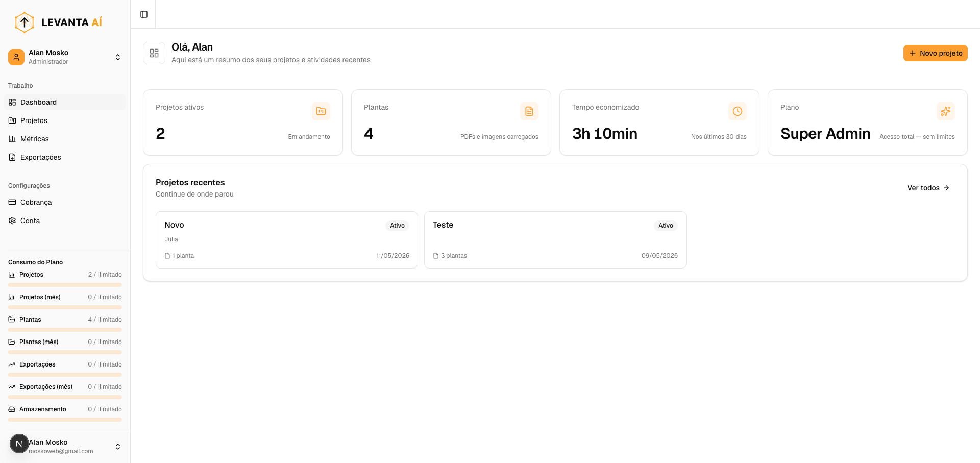Click the Tempo economizado clock icon
The width and height of the screenshot is (980, 463).
pyautogui.click(x=738, y=111)
